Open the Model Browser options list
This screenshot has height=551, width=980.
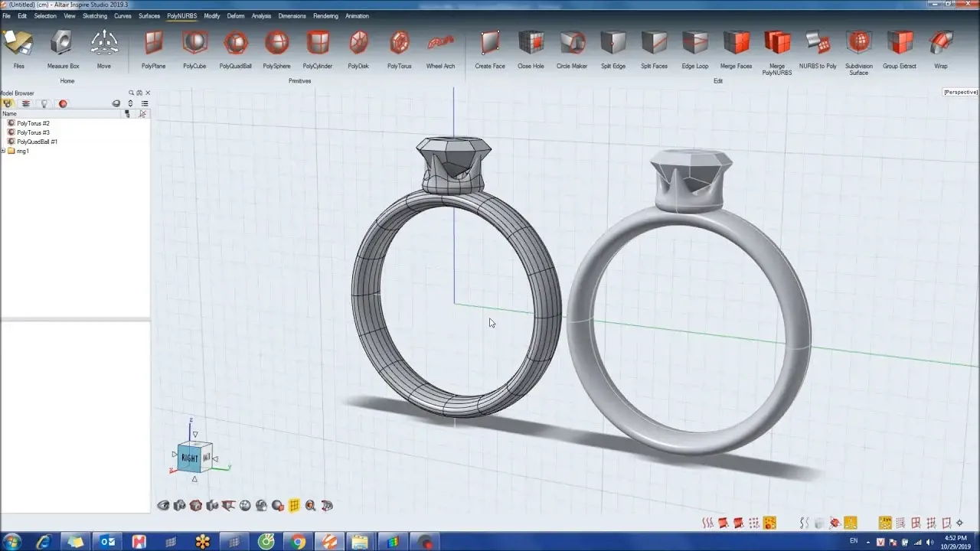[145, 103]
